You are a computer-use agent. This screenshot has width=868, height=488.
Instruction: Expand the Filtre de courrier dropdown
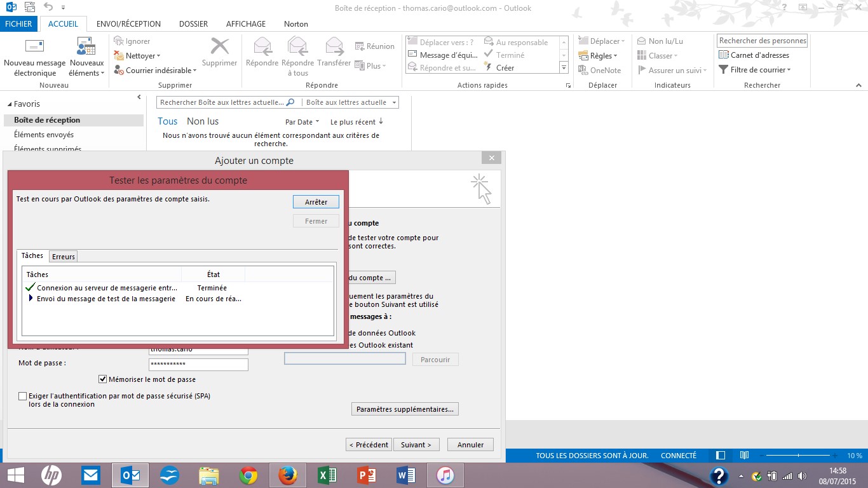(x=755, y=70)
